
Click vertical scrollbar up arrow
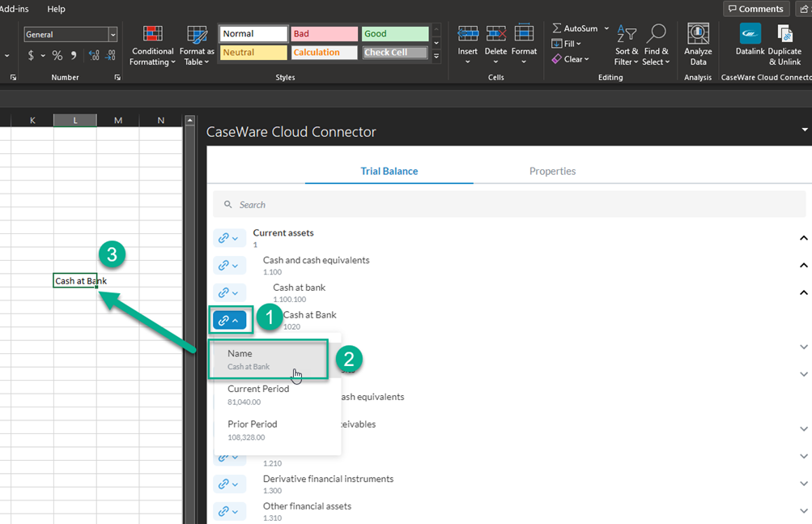click(x=190, y=120)
